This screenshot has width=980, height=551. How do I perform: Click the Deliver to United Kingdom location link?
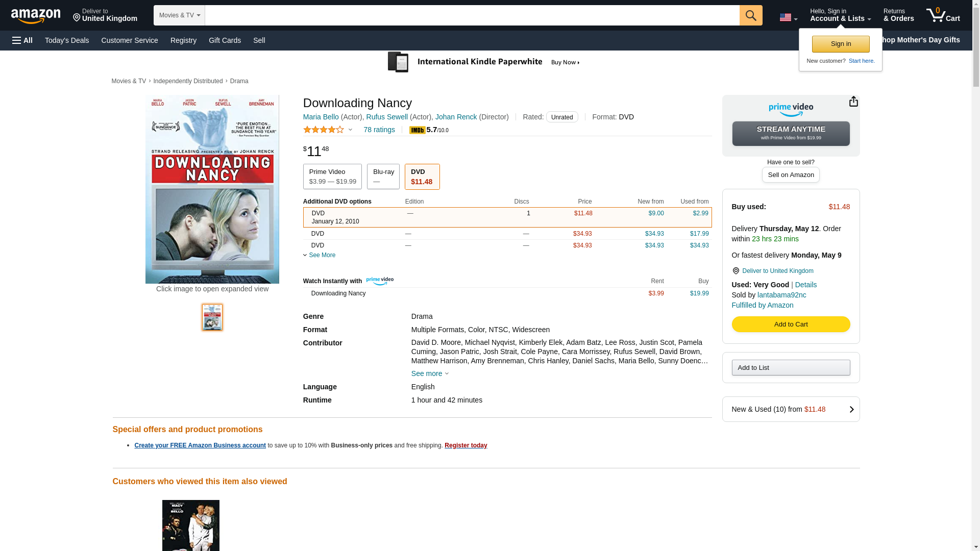tap(777, 271)
